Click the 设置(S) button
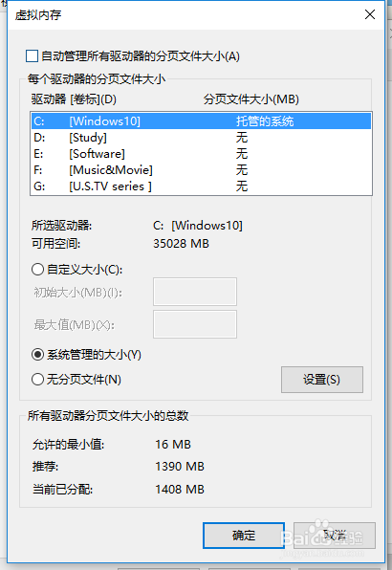The width and height of the screenshot is (392, 570). [x=322, y=380]
